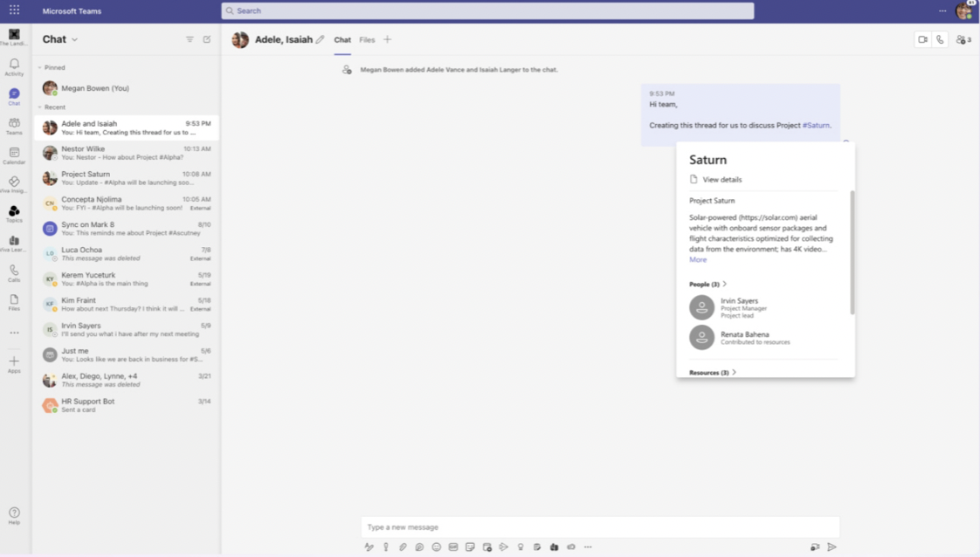Screen dimensions: 980x557
Task: Send the message with send icon
Action: tap(832, 547)
